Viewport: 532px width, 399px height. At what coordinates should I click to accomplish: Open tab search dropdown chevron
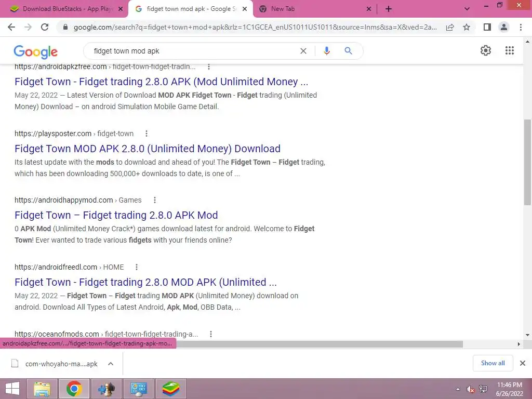click(x=467, y=9)
